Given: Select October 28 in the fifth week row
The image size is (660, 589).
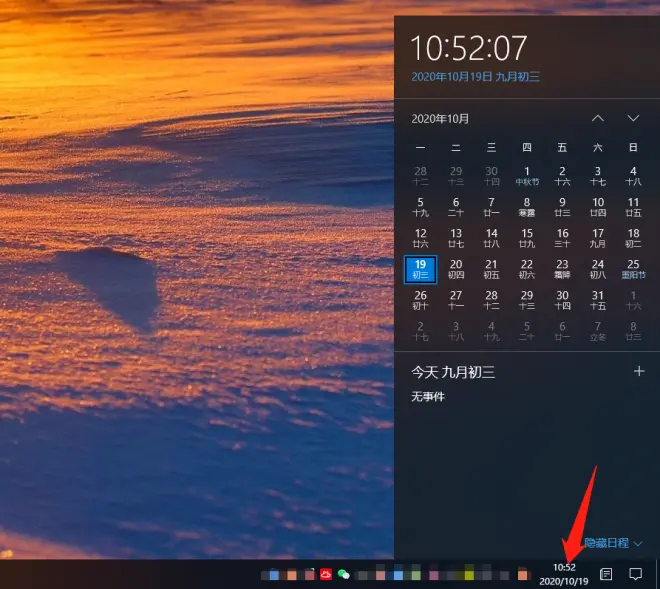Looking at the screenshot, I should point(491,300).
